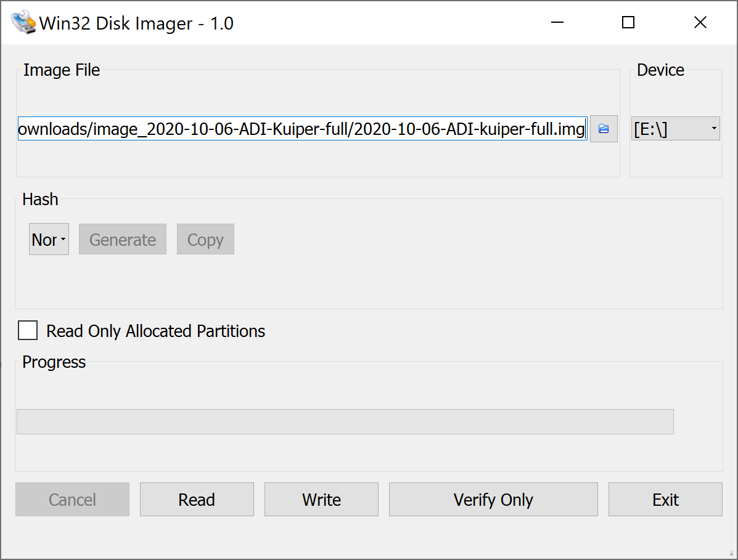Image resolution: width=738 pixels, height=560 pixels.
Task: Click the Cancel button
Action: 73,500
